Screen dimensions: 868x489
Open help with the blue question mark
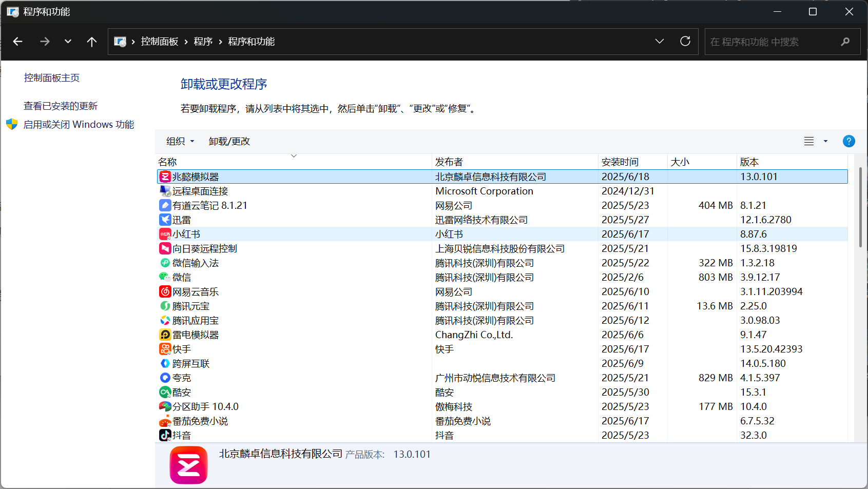click(x=848, y=141)
